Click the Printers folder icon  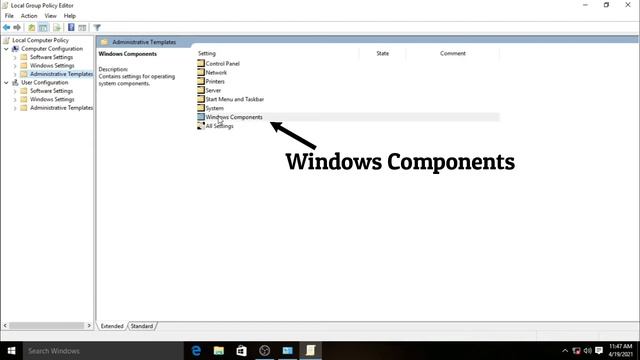point(201,81)
